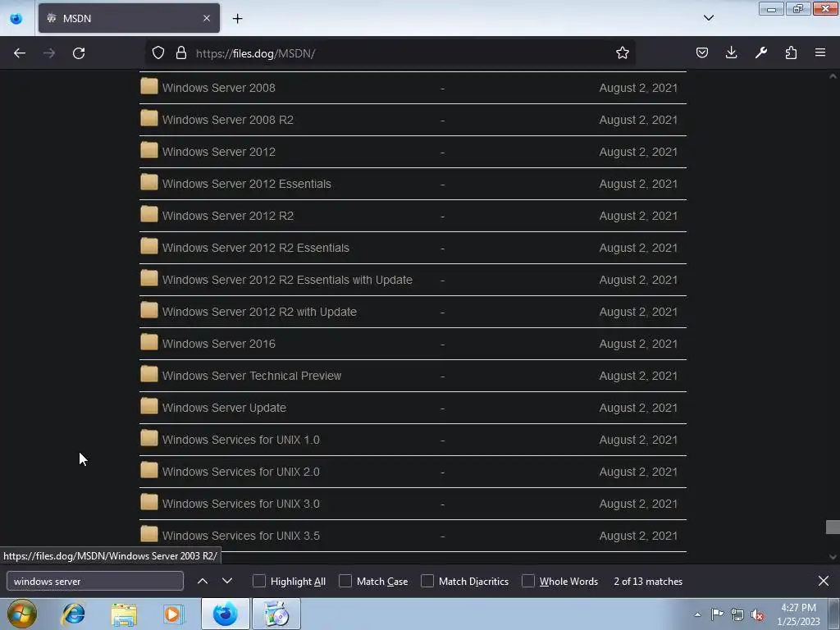The width and height of the screenshot is (840, 630).
Task: Launch Windows Media Player from the taskbar
Action: [x=173, y=614]
